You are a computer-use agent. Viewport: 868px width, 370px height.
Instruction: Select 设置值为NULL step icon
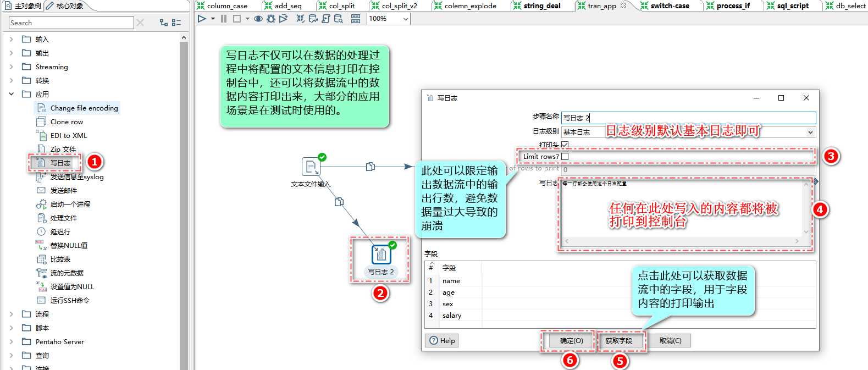pyautogui.click(x=41, y=286)
